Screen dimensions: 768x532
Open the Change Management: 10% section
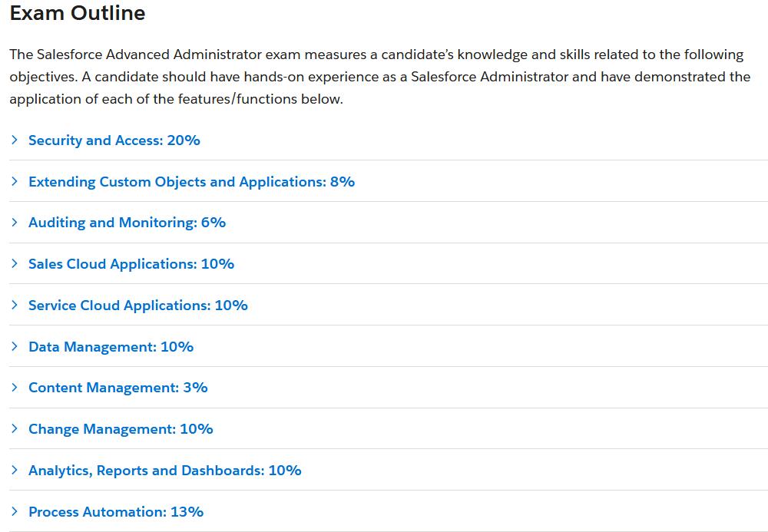[121, 429]
